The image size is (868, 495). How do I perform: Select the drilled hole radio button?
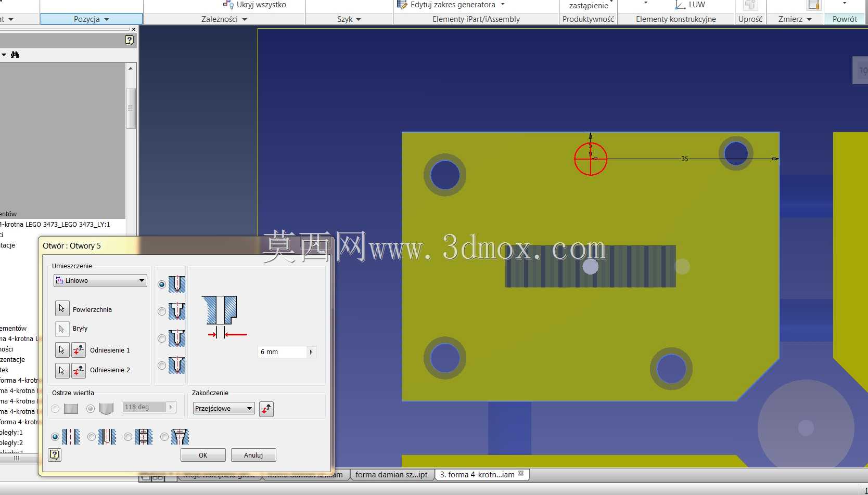tap(162, 284)
